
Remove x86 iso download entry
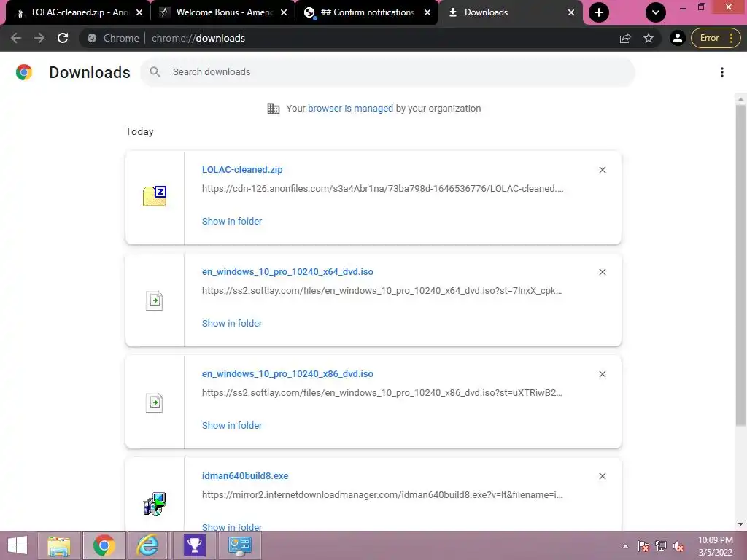click(x=602, y=374)
